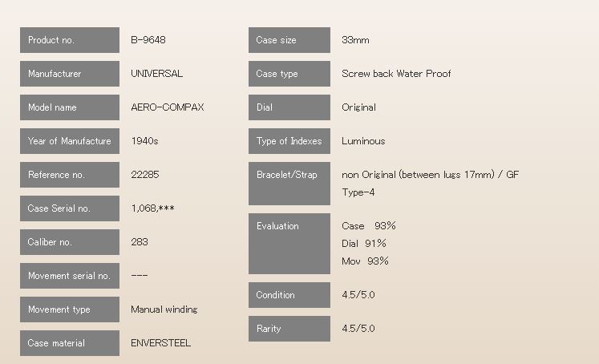Click the UNIVERSAL manufacturer value
This screenshot has height=364, width=599.
(156, 74)
